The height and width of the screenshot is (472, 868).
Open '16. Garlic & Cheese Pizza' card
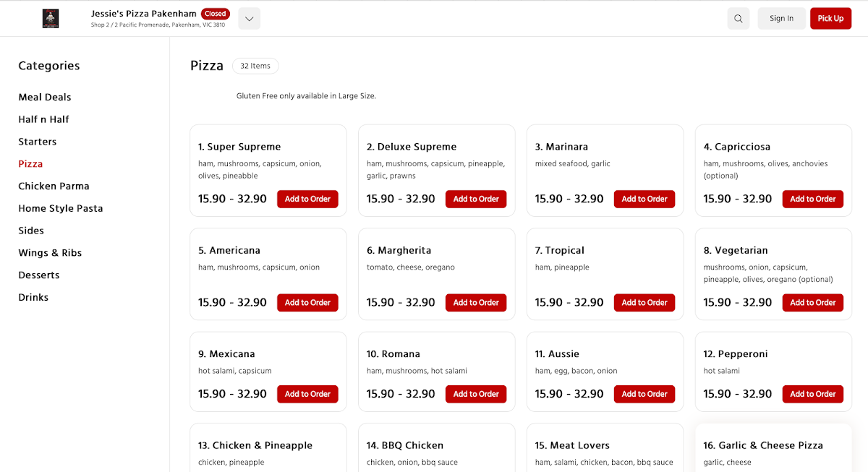[774, 447]
